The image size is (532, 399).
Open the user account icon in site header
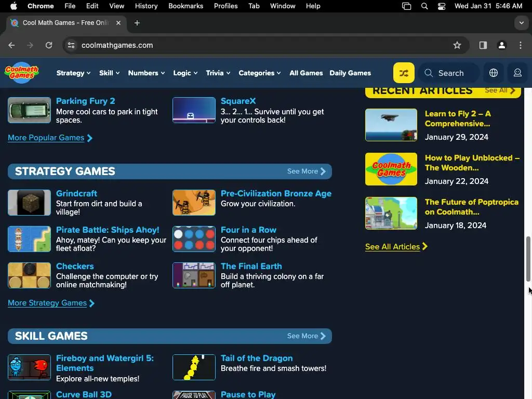[x=517, y=73]
